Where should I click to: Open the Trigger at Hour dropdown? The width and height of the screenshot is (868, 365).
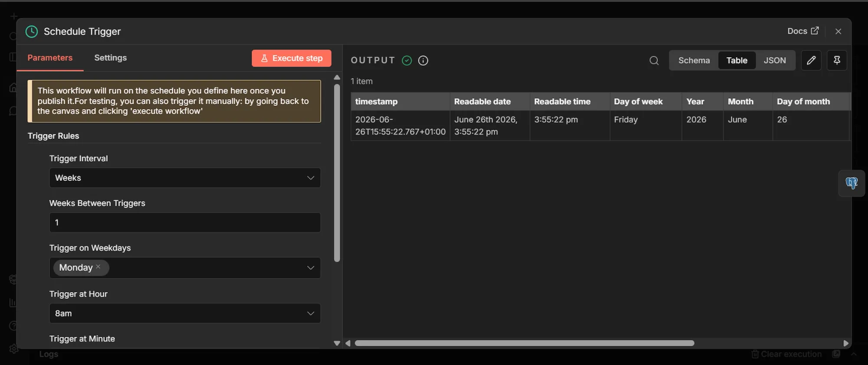point(185,313)
